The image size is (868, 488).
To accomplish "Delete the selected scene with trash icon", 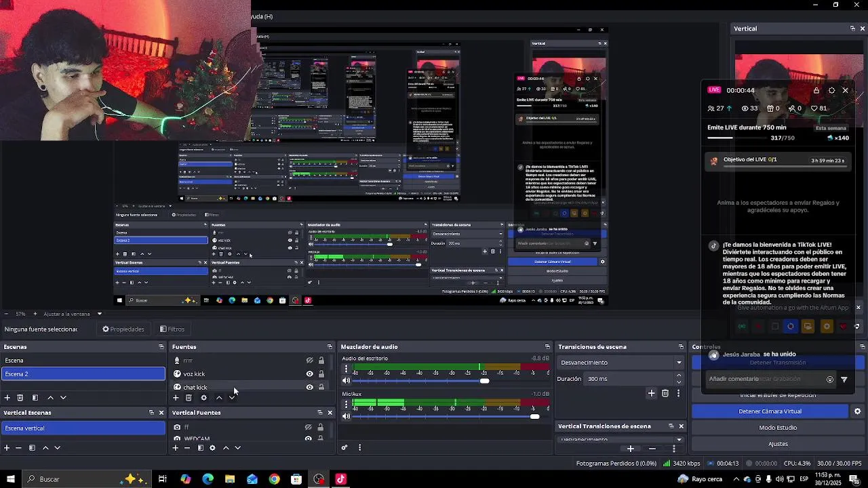I will (20, 398).
